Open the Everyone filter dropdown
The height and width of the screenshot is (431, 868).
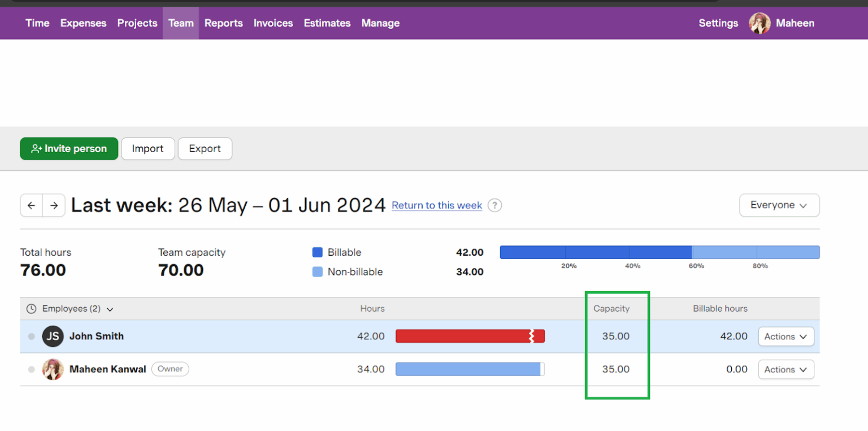(x=779, y=205)
